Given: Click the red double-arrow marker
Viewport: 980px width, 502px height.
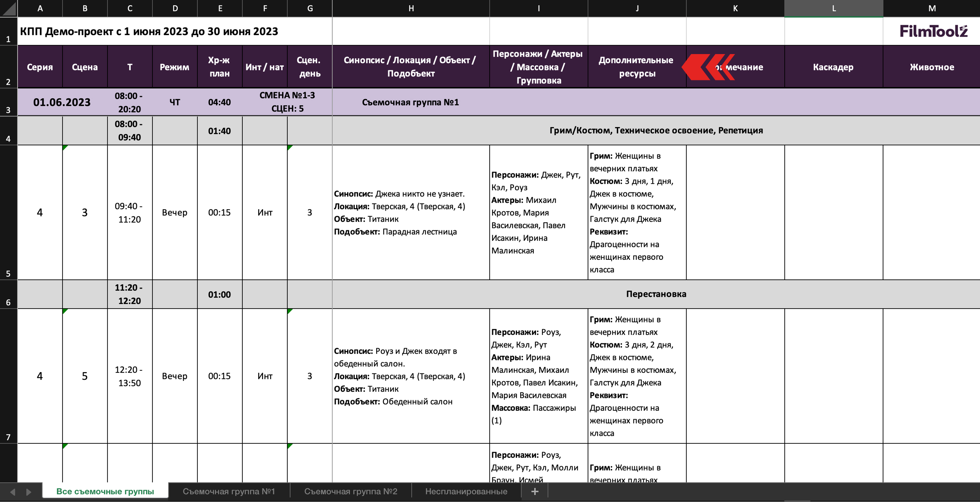Looking at the screenshot, I should [x=708, y=67].
